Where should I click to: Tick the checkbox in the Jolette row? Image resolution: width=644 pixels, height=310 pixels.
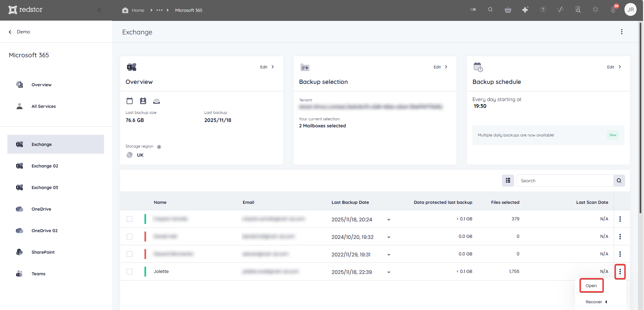click(130, 272)
